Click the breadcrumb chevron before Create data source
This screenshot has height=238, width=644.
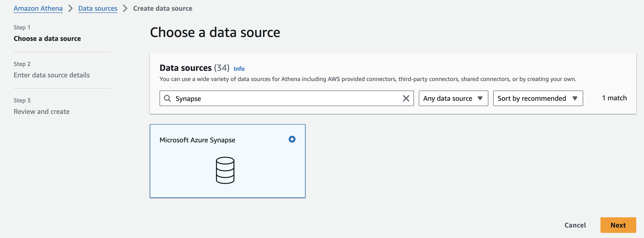click(x=125, y=9)
